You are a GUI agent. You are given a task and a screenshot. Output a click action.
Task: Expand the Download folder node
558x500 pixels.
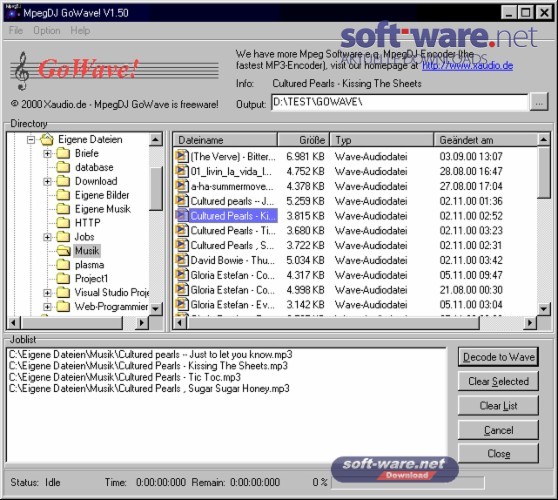(x=47, y=181)
